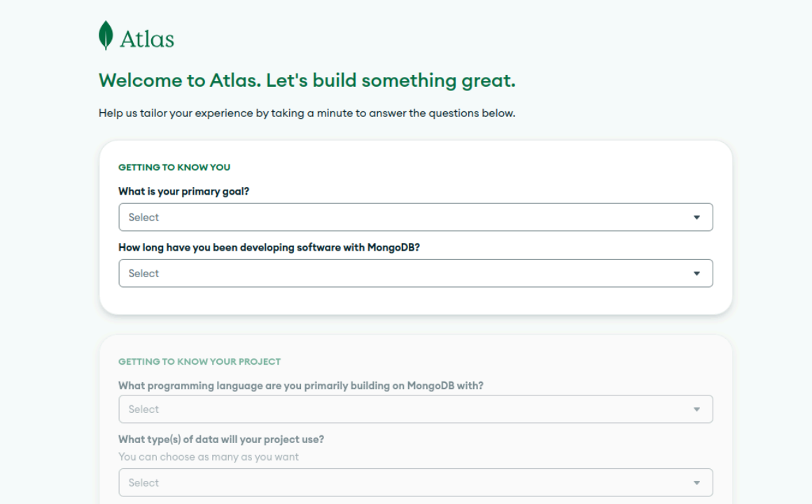The image size is (812, 504).
Task: Click the 'Welcome to Atlas' heading
Action: tap(306, 80)
